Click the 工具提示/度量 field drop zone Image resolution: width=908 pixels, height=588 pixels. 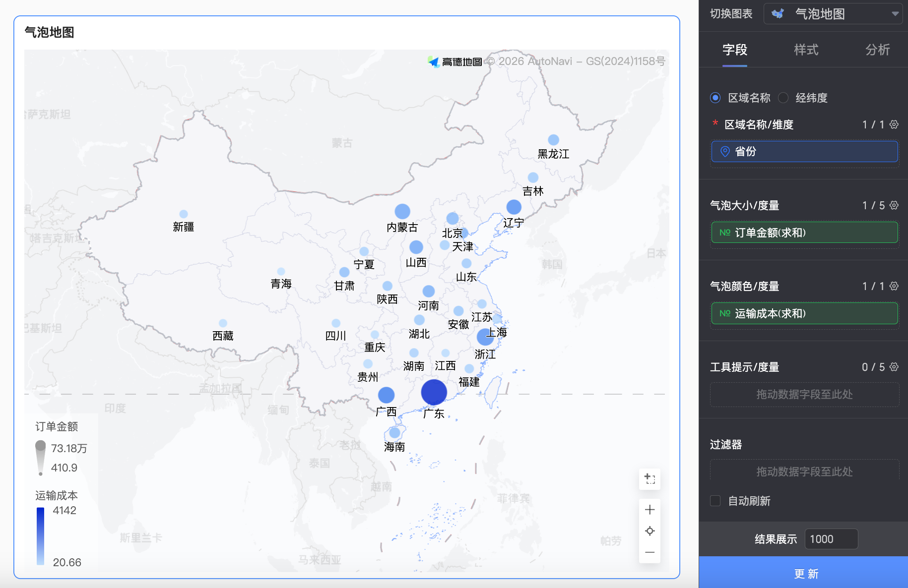804,395
